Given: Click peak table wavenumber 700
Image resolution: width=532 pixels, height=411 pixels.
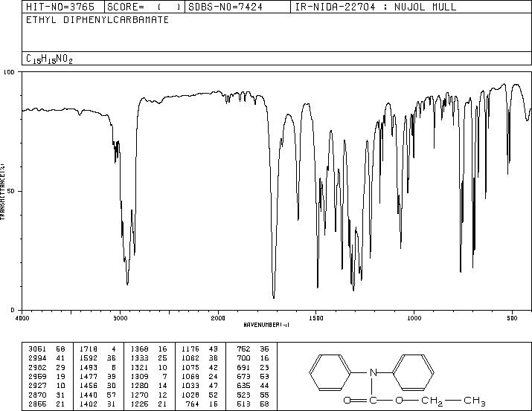Looking at the screenshot, I should [x=243, y=358].
